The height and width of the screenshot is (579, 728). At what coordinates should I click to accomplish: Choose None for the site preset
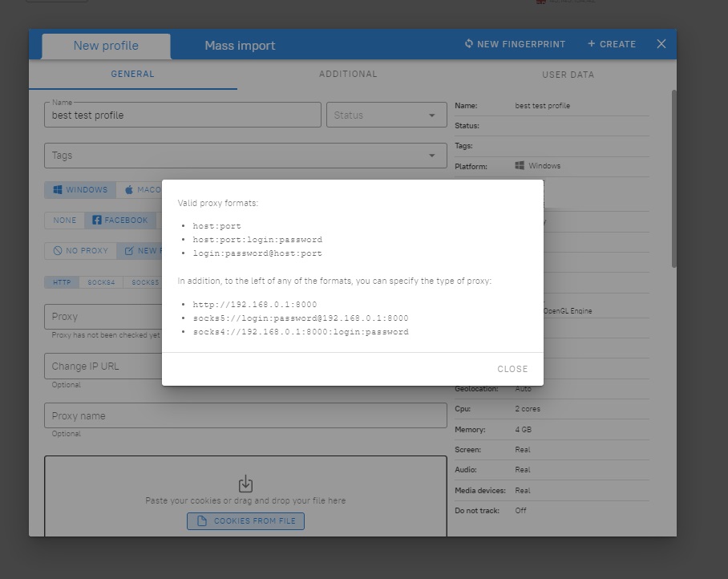pos(64,220)
